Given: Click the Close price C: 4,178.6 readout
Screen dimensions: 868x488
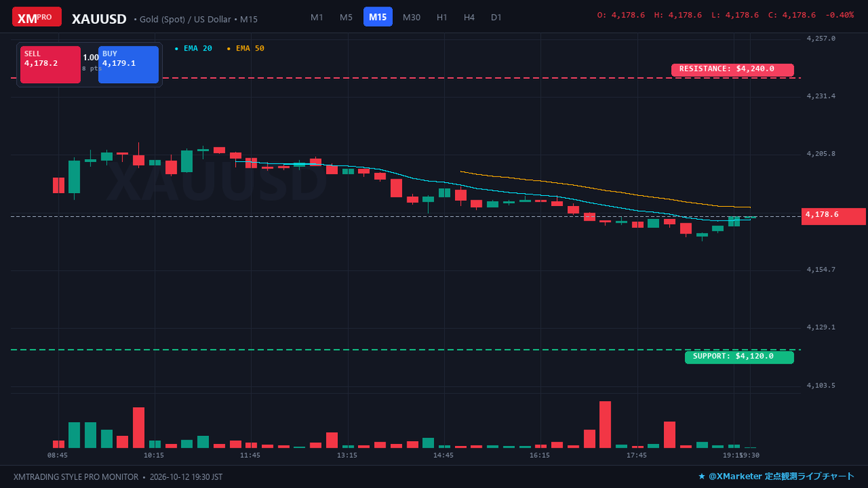Looking at the screenshot, I should click(791, 15).
